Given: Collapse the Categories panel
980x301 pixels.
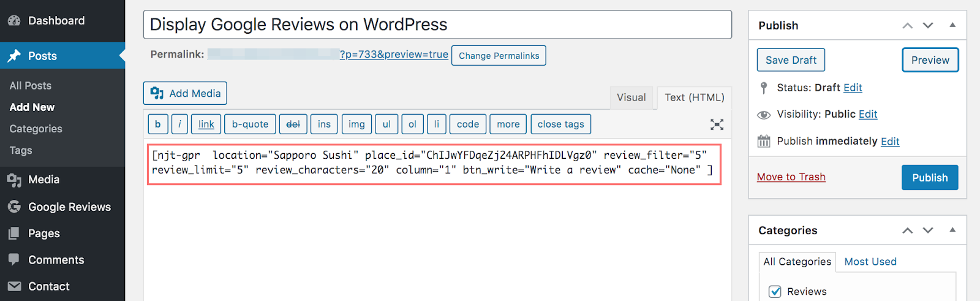Looking at the screenshot, I should click(x=952, y=231).
